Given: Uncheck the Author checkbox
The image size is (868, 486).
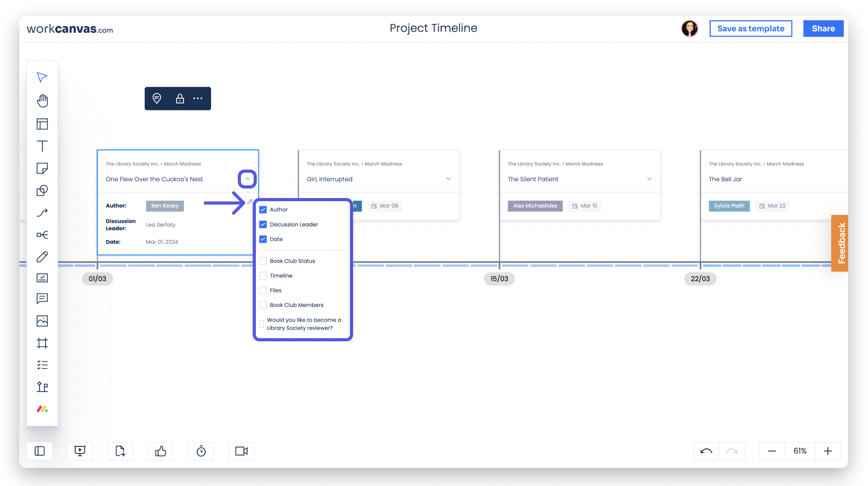Looking at the screenshot, I should pyautogui.click(x=263, y=209).
